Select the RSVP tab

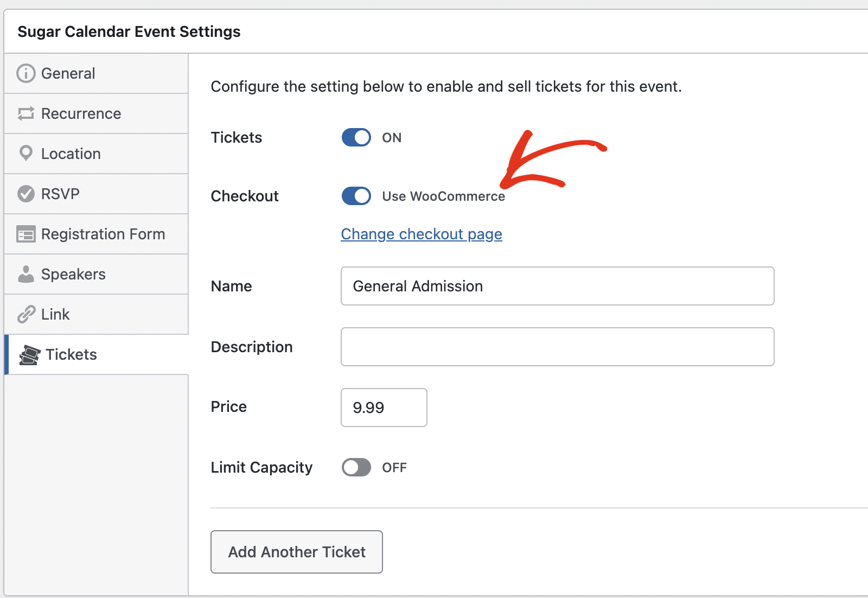tap(96, 194)
